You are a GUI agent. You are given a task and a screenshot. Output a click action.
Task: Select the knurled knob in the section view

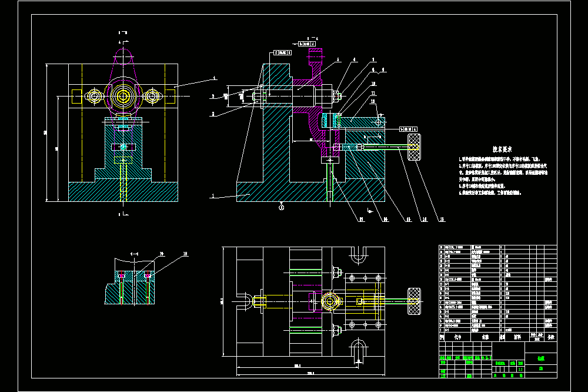(x=414, y=147)
